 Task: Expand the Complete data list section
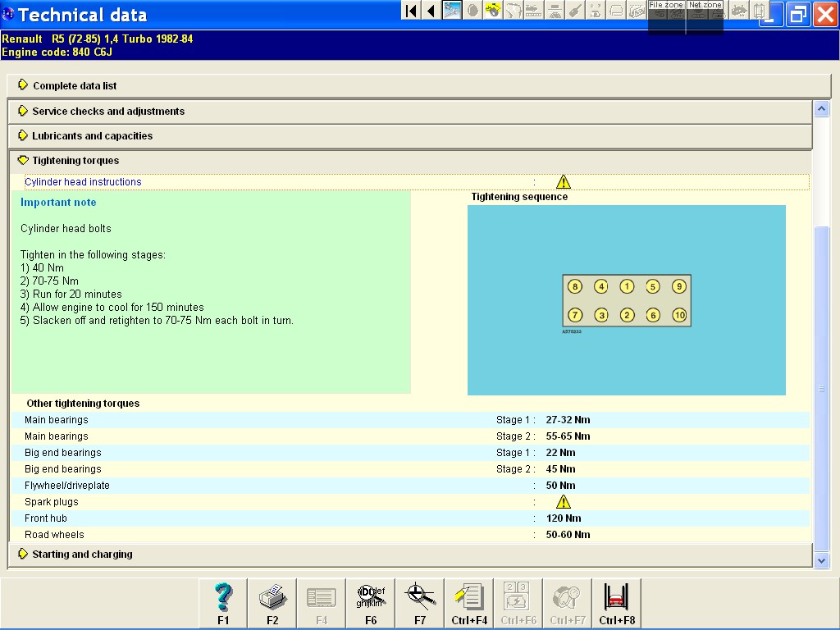[x=419, y=85]
